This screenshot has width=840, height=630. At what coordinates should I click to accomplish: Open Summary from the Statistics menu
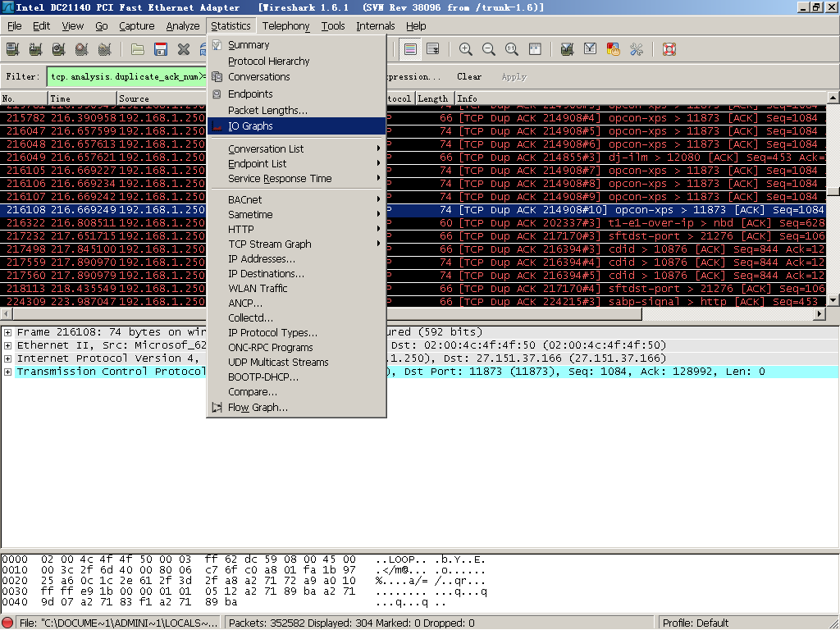pyautogui.click(x=296, y=45)
